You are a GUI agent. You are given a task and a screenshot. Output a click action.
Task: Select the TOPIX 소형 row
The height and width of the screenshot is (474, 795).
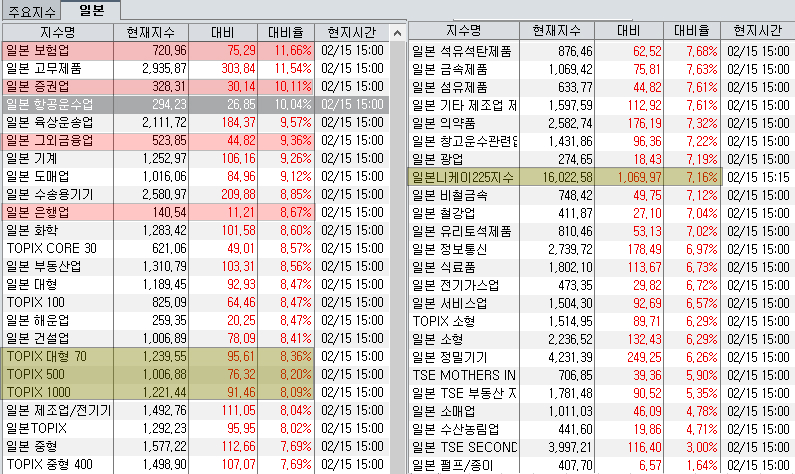point(601,321)
